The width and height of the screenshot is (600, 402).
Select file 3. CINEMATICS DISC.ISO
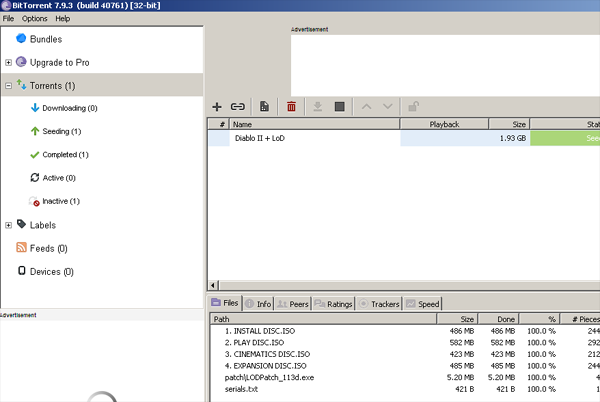point(267,354)
